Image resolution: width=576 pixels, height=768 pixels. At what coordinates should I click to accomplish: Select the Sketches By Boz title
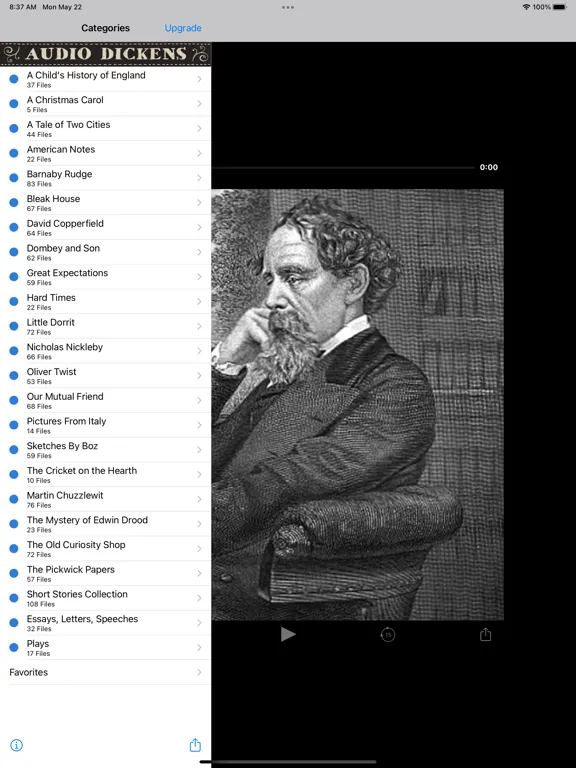click(62, 446)
